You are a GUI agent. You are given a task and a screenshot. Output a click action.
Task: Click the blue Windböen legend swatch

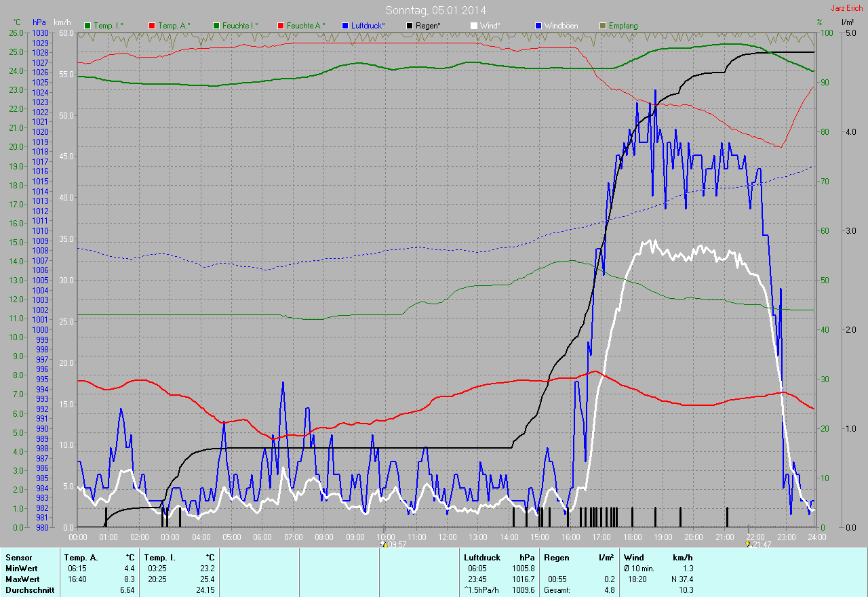[x=538, y=26]
